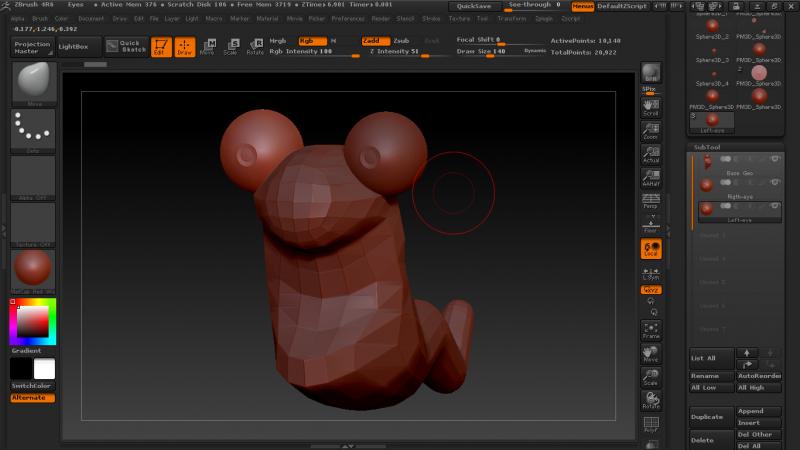The image size is (800, 450).
Task: Open the Stroke menu
Action: click(431, 18)
